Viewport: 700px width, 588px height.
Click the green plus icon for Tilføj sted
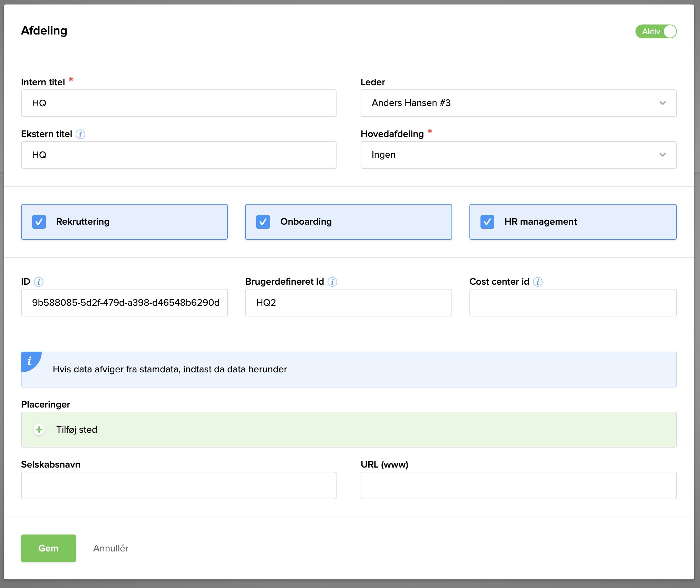click(x=39, y=430)
